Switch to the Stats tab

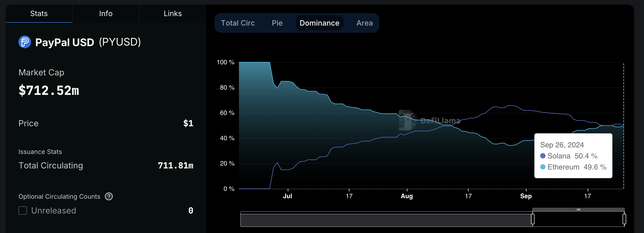(x=39, y=13)
